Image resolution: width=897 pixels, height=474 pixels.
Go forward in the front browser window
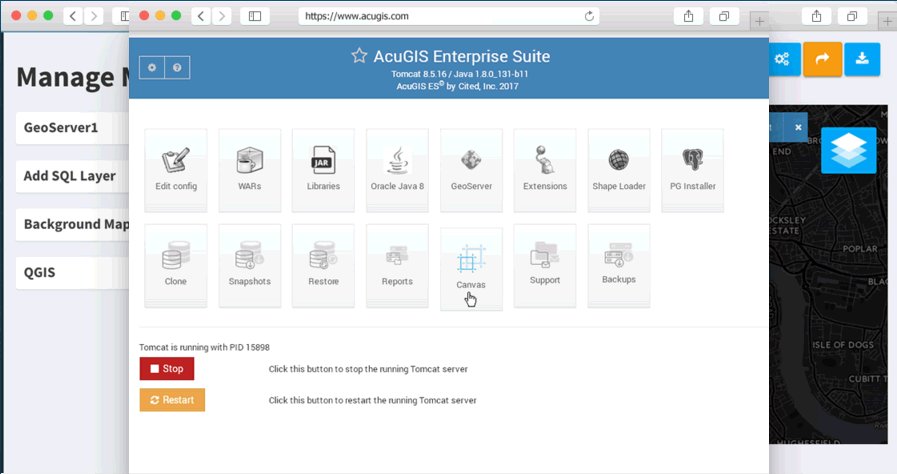point(221,16)
